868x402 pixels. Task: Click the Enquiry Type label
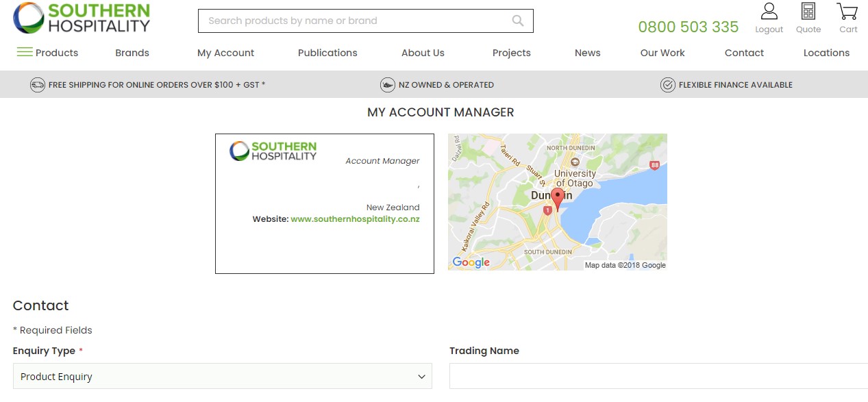coord(45,351)
